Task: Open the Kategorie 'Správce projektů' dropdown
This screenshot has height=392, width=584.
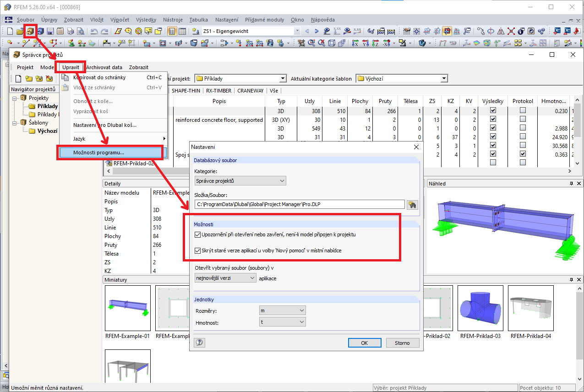Action: 240,181
